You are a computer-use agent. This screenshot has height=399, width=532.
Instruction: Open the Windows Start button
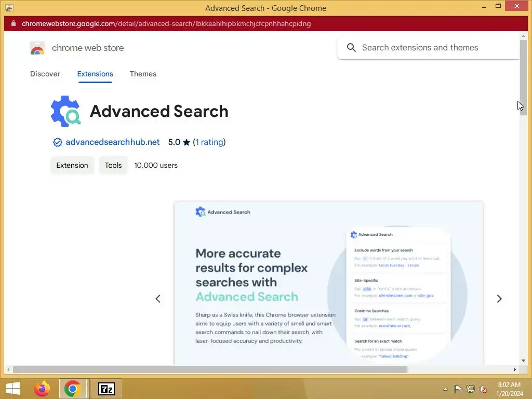13,389
